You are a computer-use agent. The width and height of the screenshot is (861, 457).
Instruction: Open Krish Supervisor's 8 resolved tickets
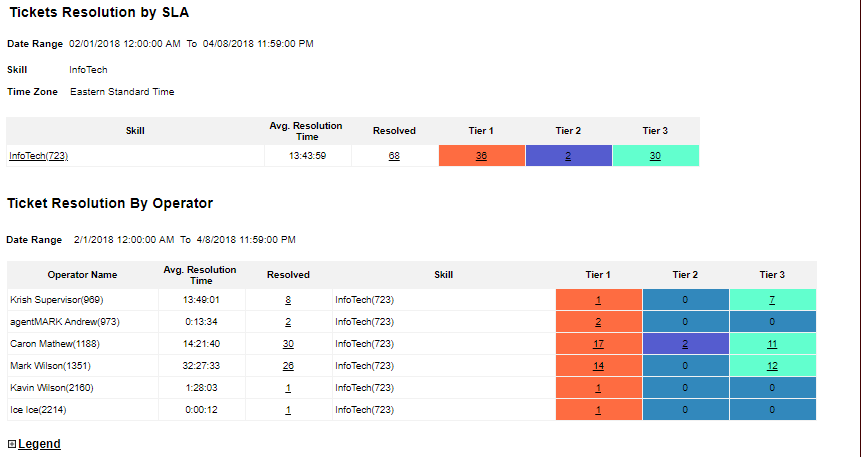(x=288, y=300)
